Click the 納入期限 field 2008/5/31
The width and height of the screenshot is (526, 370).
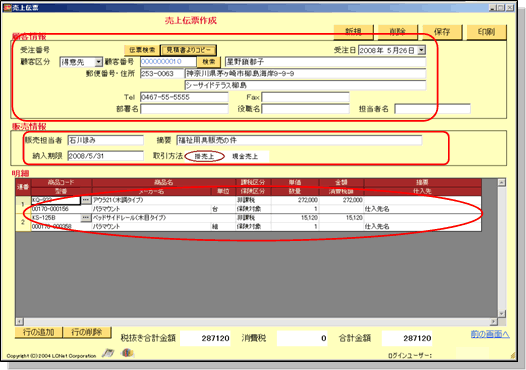click(x=106, y=156)
